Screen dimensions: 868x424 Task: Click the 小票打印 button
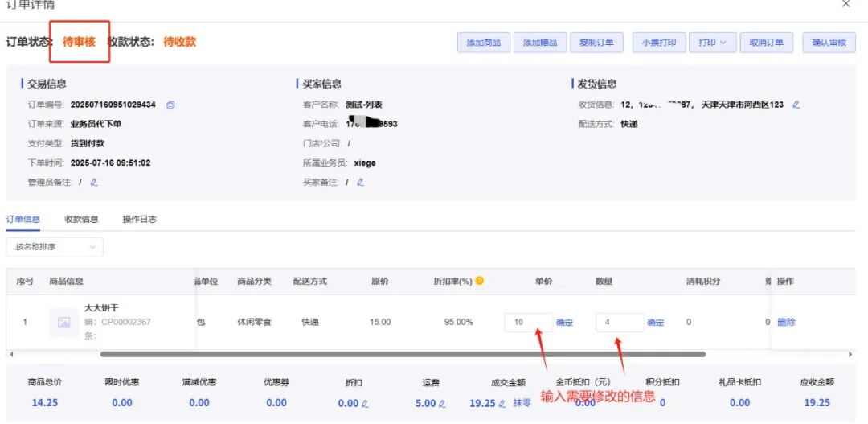tap(659, 43)
